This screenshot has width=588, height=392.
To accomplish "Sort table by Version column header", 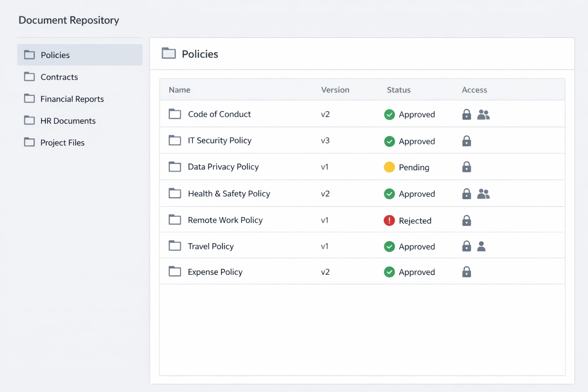I will (x=335, y=90).
